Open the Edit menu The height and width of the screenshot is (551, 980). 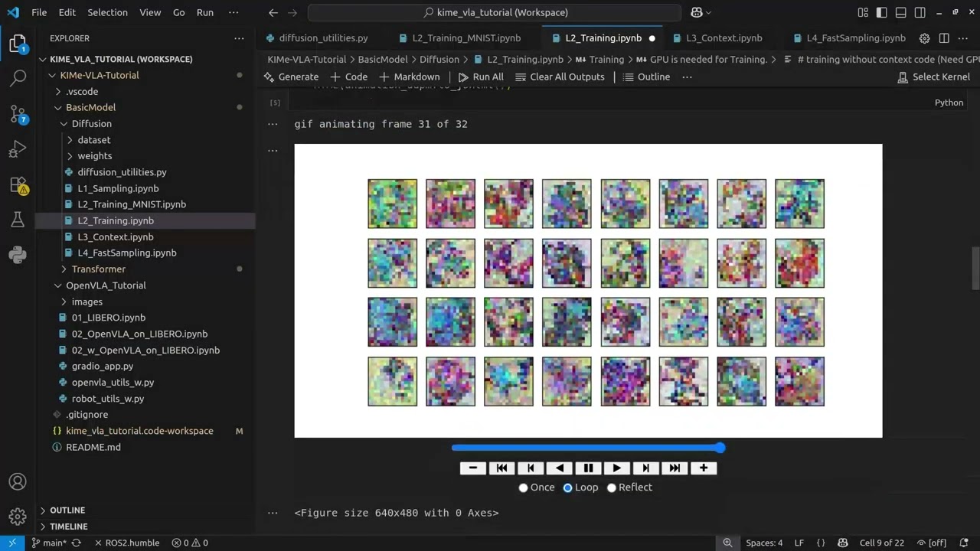(x=67, y=12)
